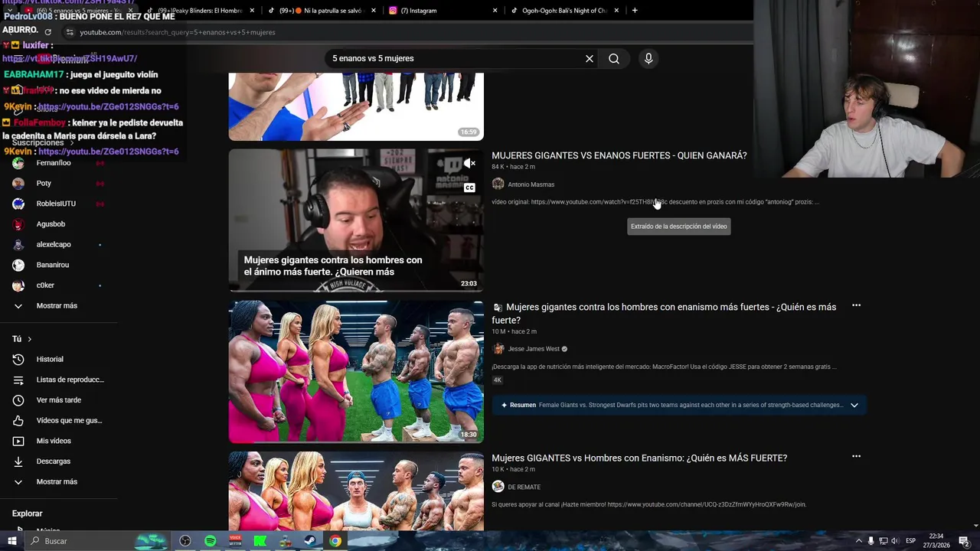Open OBS Studio from the taskbar

click(x=185, y=541)
